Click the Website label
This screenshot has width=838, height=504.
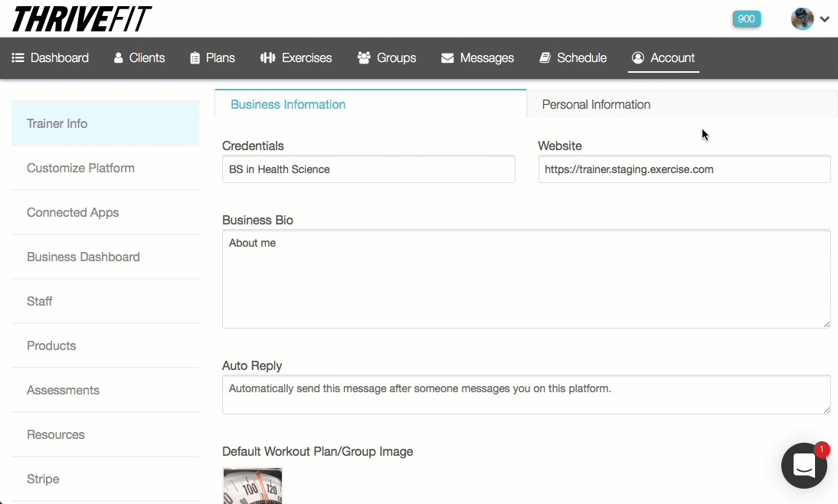559,146
